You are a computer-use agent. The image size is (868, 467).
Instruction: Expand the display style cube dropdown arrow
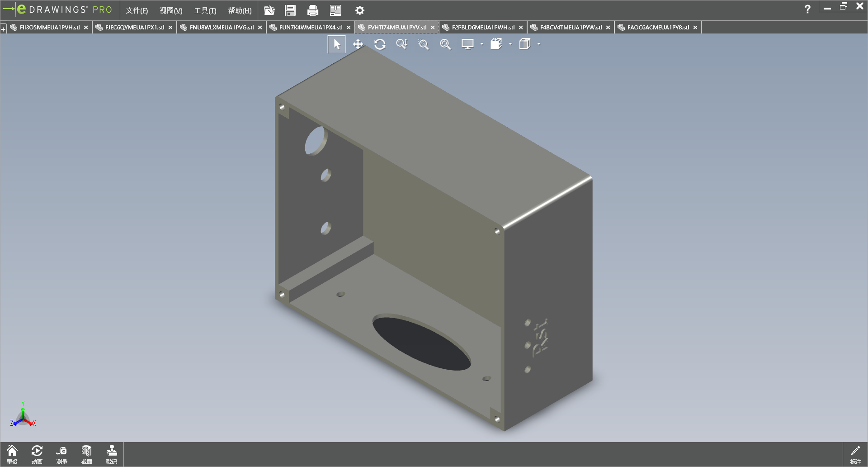[539, 44]
